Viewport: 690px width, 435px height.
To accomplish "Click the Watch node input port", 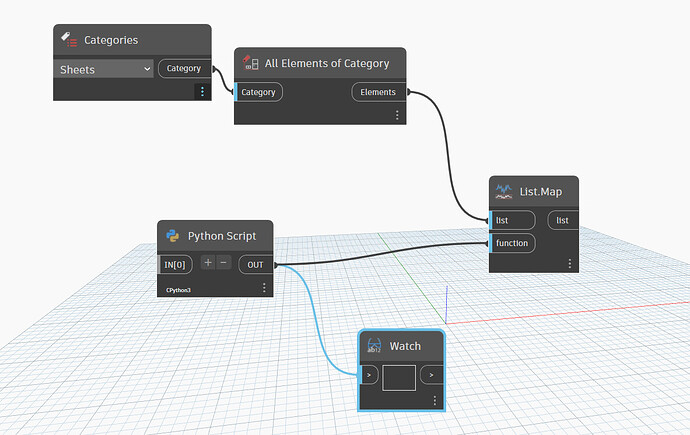I will [369, 375].
